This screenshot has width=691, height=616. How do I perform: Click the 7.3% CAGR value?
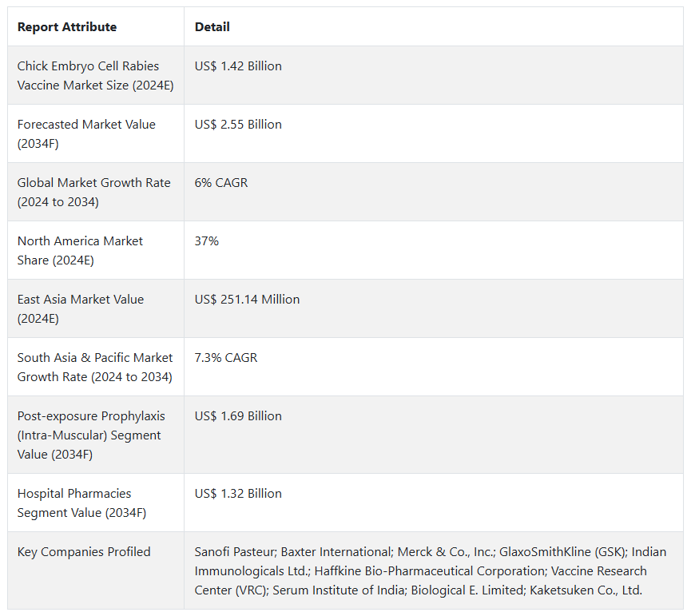226,358
